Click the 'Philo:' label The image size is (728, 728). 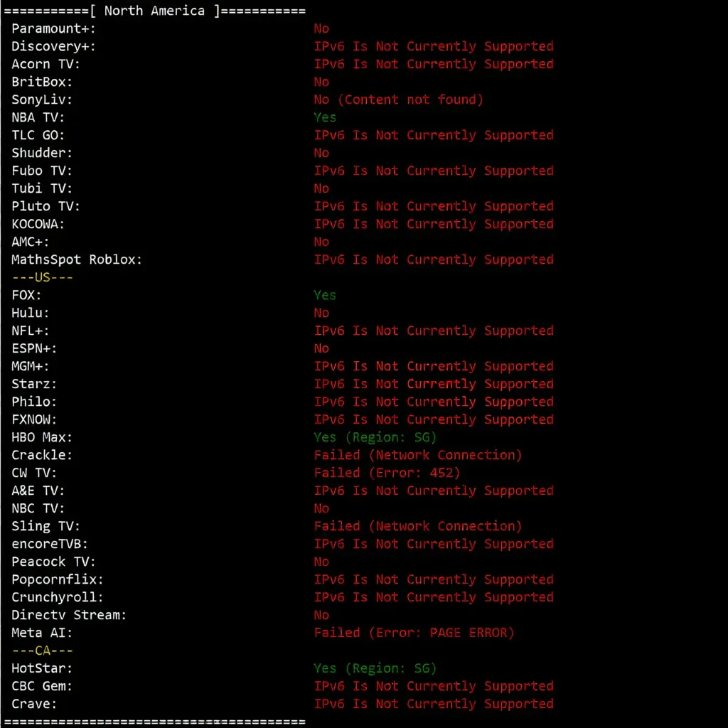[x=34, y=402]
